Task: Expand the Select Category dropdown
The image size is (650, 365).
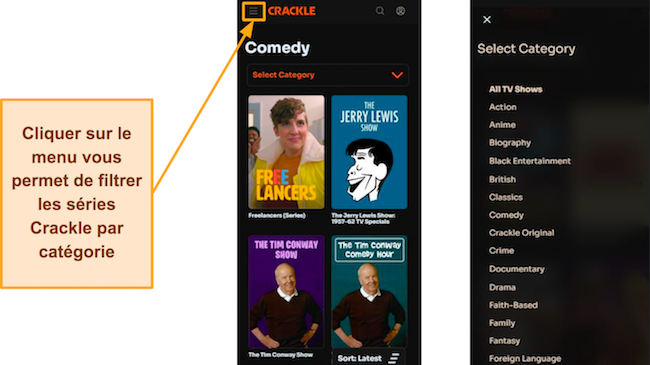Action: [327, 75]
